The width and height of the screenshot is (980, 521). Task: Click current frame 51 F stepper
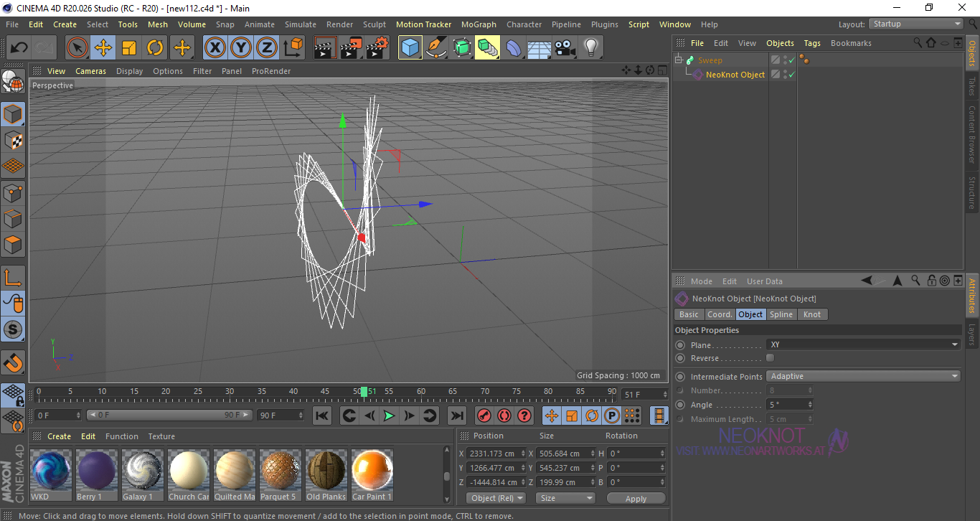coord(664,395)
